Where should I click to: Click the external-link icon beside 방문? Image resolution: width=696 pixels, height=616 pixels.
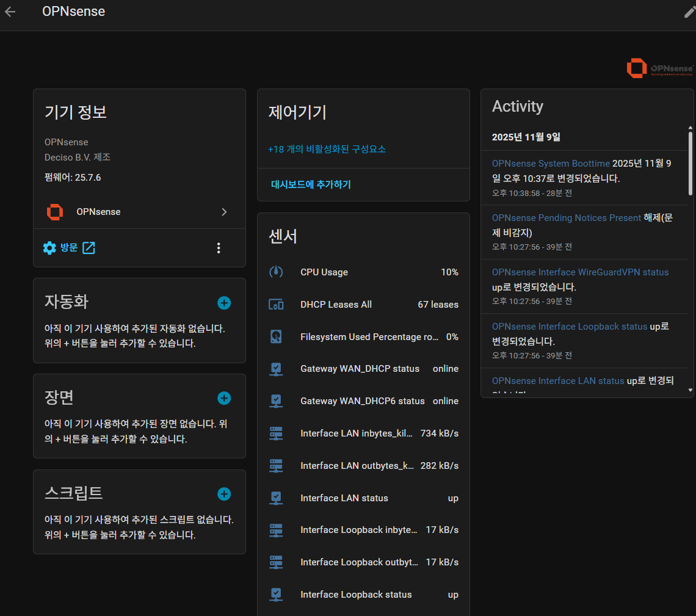point(89,248)
